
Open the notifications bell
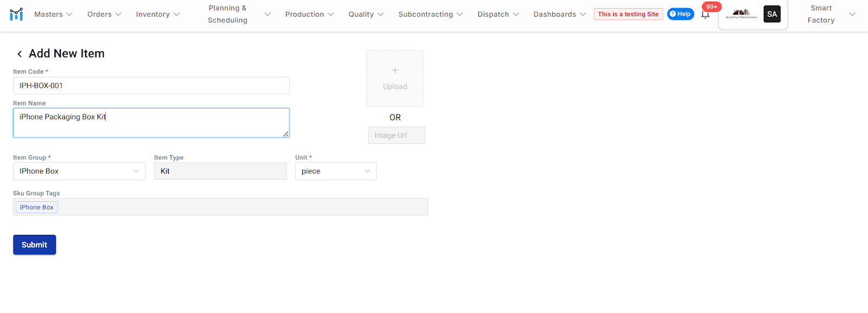pyautogui.click(x=705, y=15)
